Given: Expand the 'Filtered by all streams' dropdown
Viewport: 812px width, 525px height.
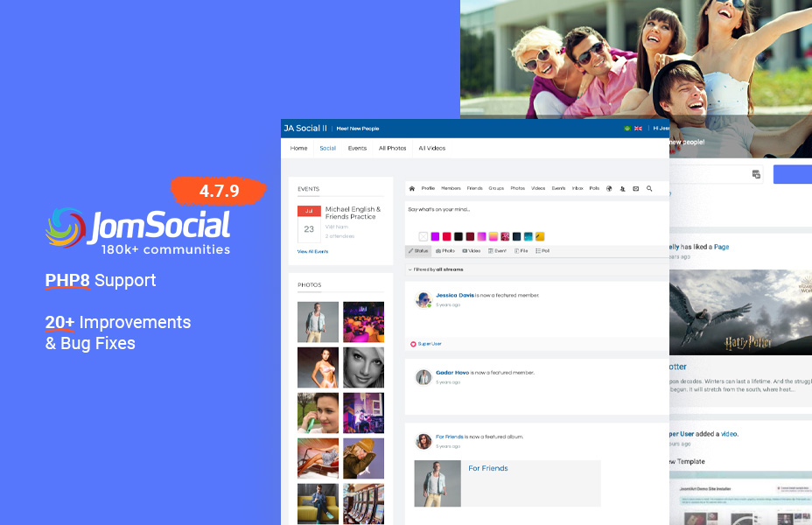Looking at the screenshot, I should click(x=436, y=269).
